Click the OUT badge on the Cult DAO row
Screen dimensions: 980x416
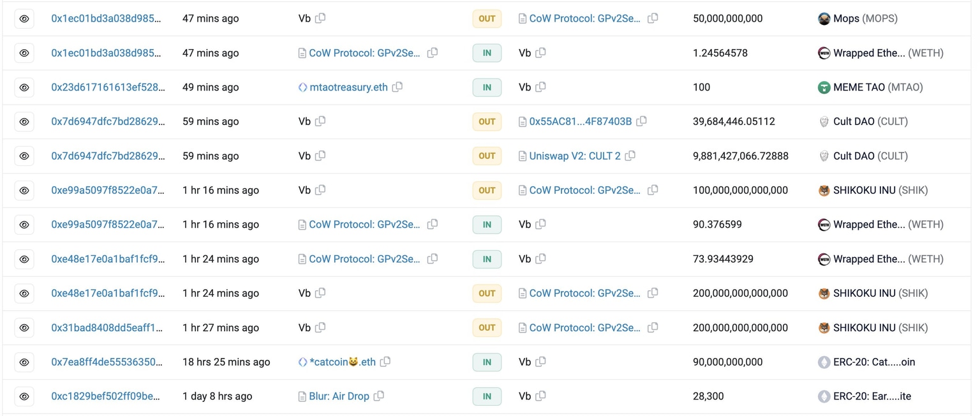click(x=487, y=121)
